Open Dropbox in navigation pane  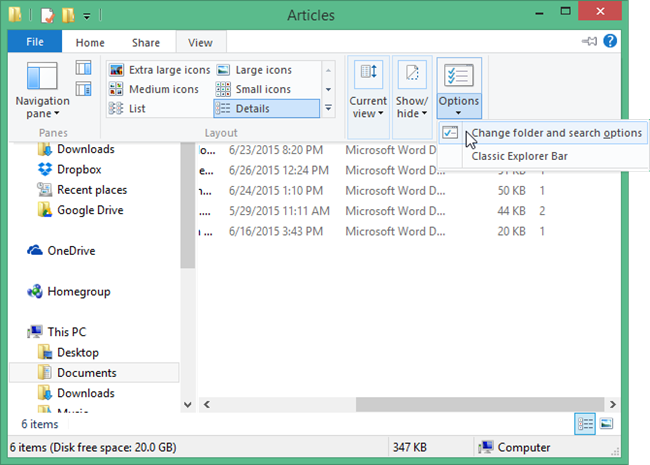tap(79, 170)
